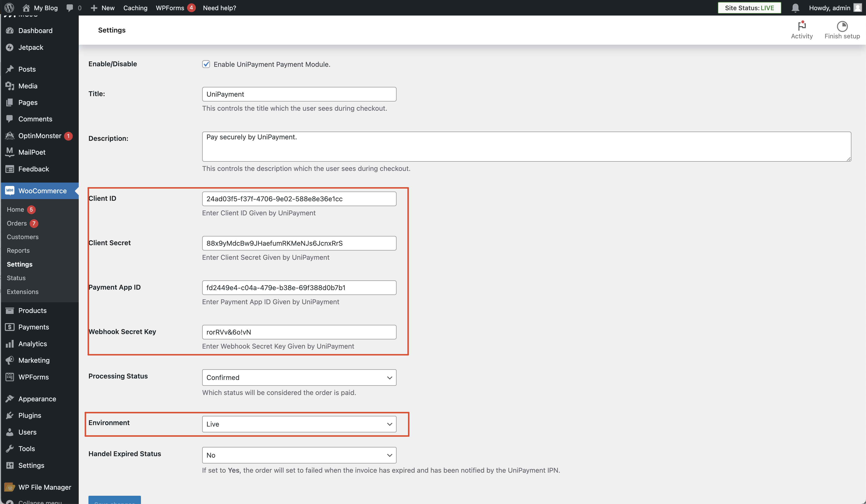Screen dimensions: 866x504
Task: Open WooCommerce Status submenu
Action: [16, 278]
